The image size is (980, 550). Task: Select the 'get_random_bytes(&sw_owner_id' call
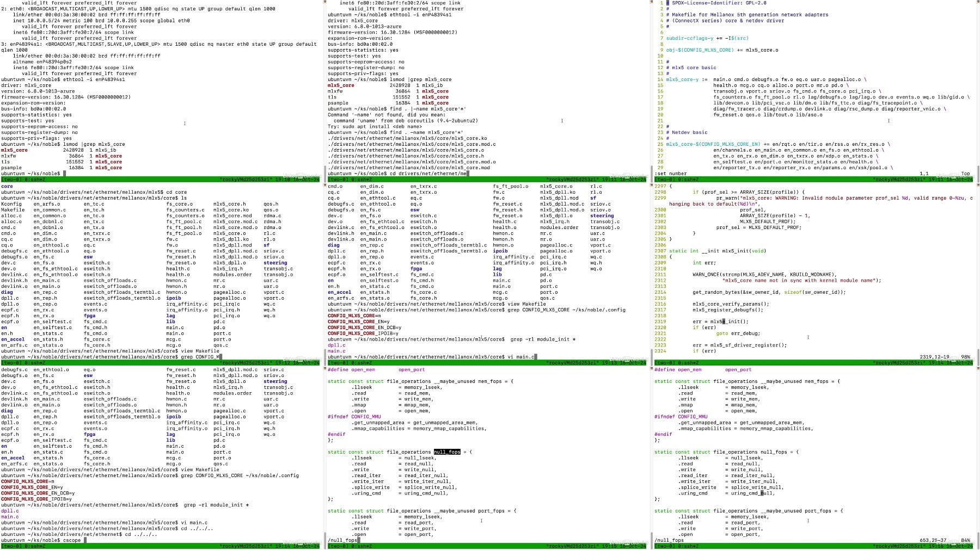coord(769,292)
